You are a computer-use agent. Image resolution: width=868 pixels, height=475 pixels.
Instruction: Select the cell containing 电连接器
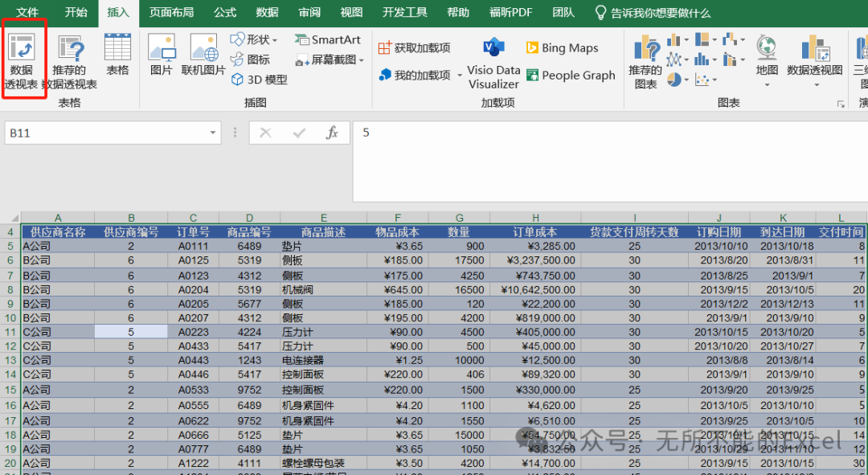point(323,360)
